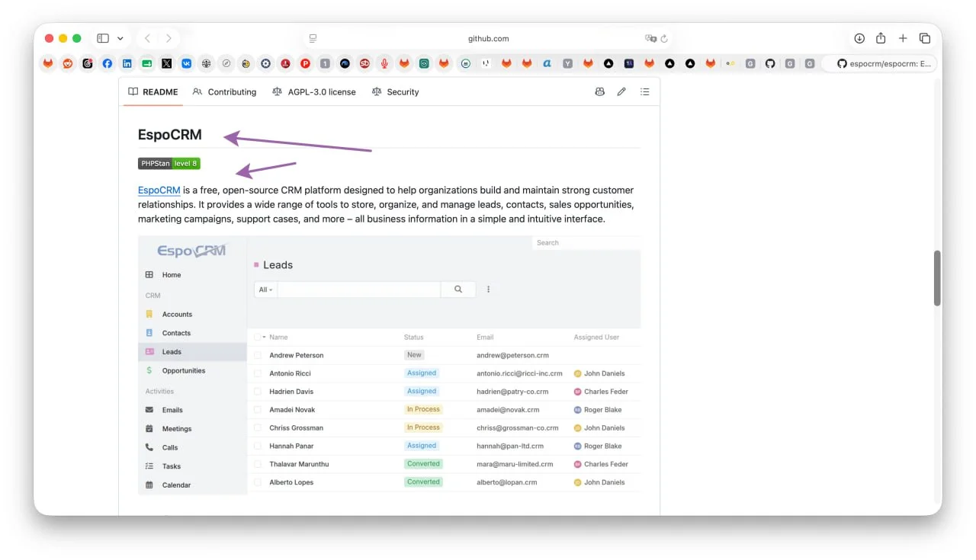Open the All filter dropdown in Leads
Viewport: 976px width, 560px height.
coord(265,290)
